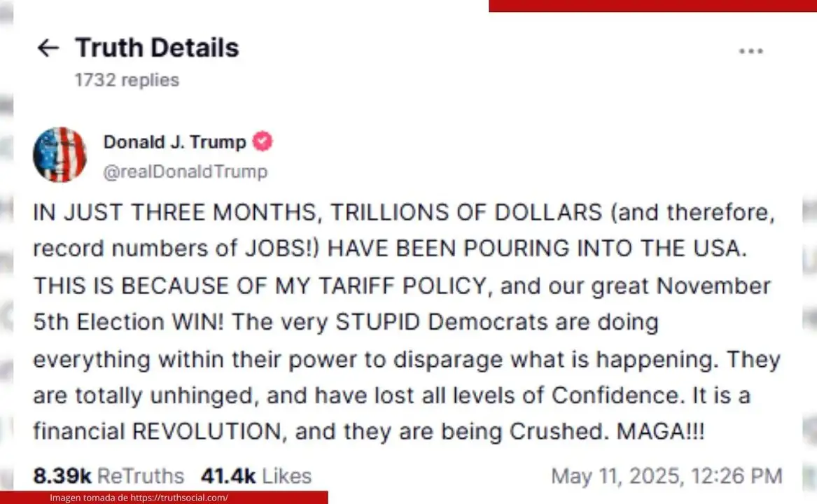This screenshot has height=504, width=817.
Task: Click the pink verified checkmark badge
Action: [x=262, y=141]
